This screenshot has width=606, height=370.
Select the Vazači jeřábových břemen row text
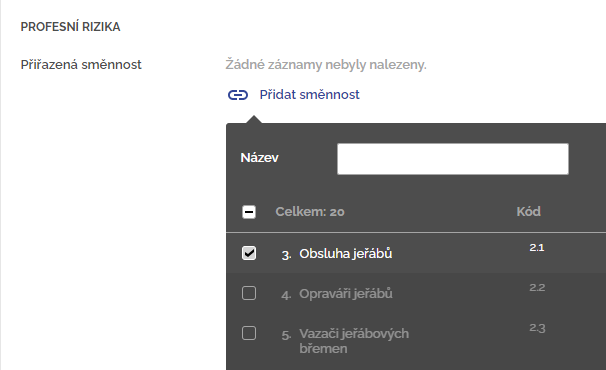pos(354,341)
